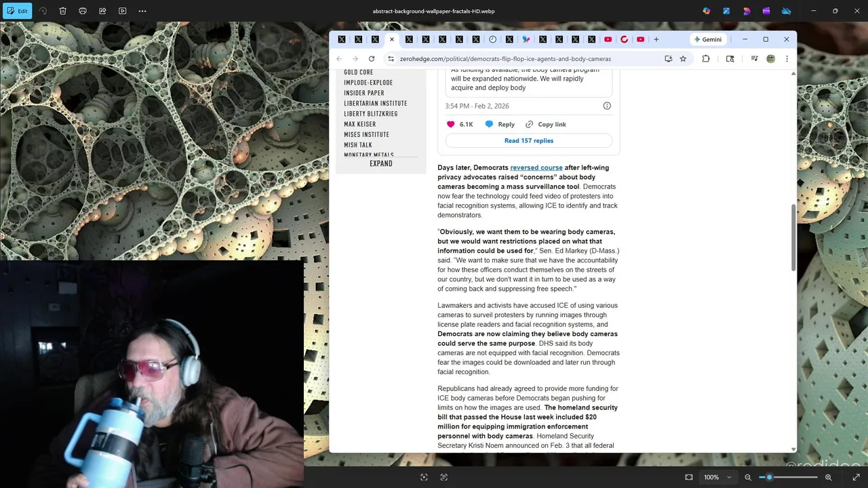
Task: Switch to the colorful butterfly-icon tab
Action: (x=526, y=39)
